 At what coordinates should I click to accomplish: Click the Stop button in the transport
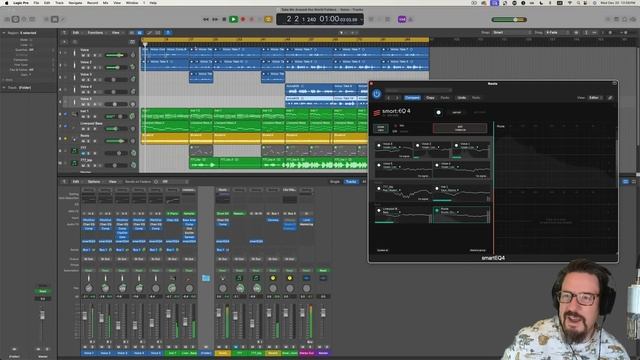[x=224, y=19]
